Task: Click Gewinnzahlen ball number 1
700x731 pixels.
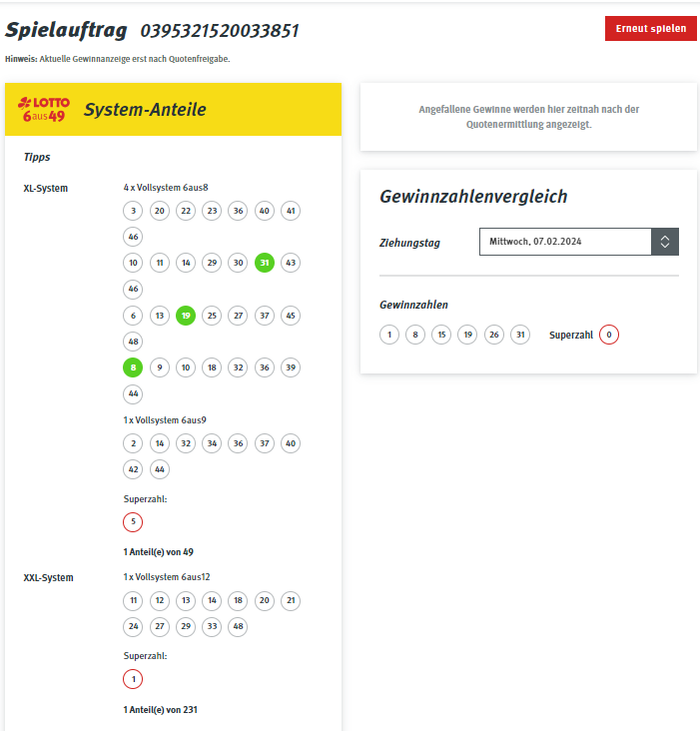Action: click(x=389, y=335)
